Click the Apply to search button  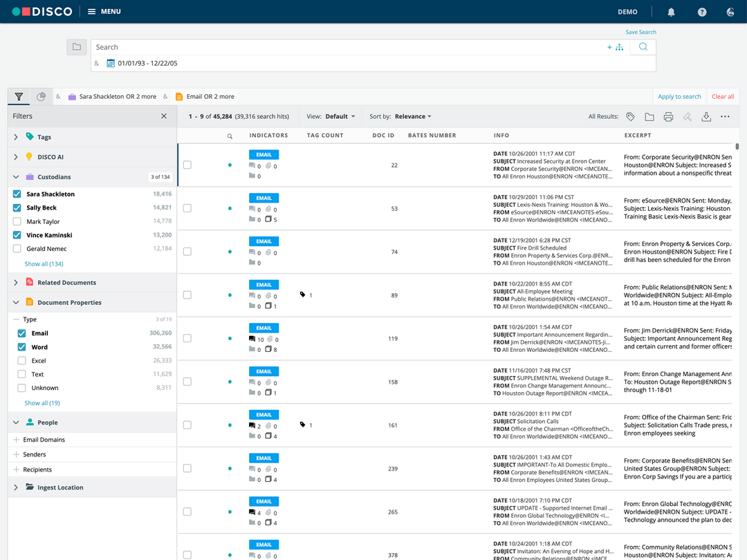[x=679, y=97]
